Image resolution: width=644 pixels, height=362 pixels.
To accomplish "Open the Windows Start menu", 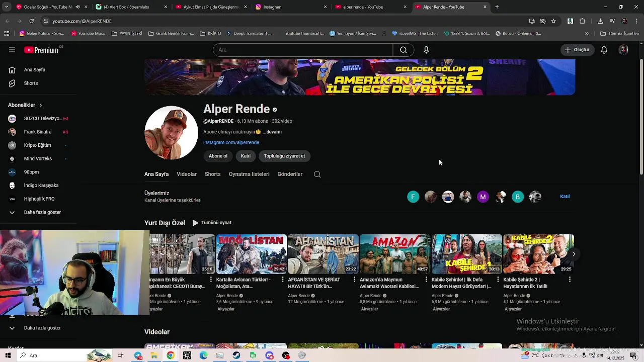I will pyautogui.click(x=8, y=355).
